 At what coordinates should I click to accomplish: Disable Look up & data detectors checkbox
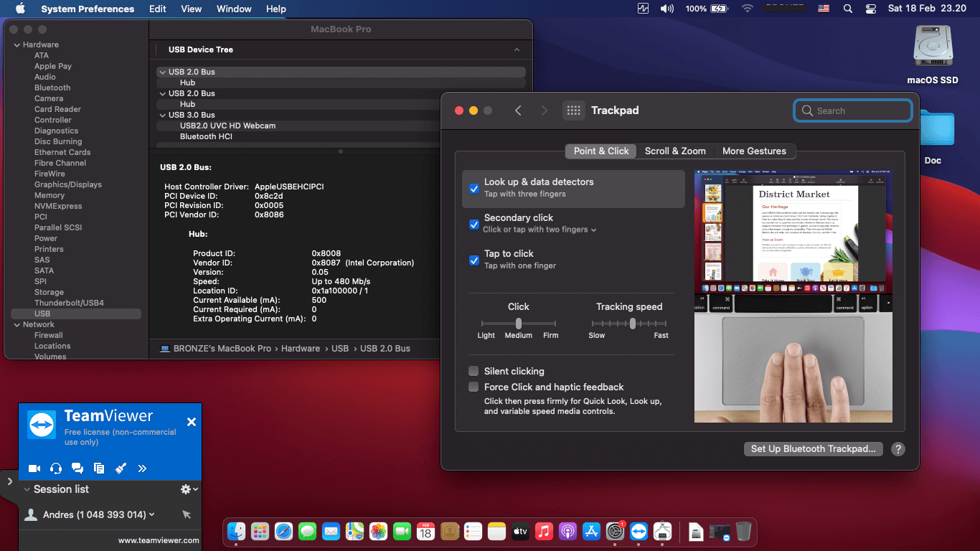pyautogui.click(x=474, y=189)
